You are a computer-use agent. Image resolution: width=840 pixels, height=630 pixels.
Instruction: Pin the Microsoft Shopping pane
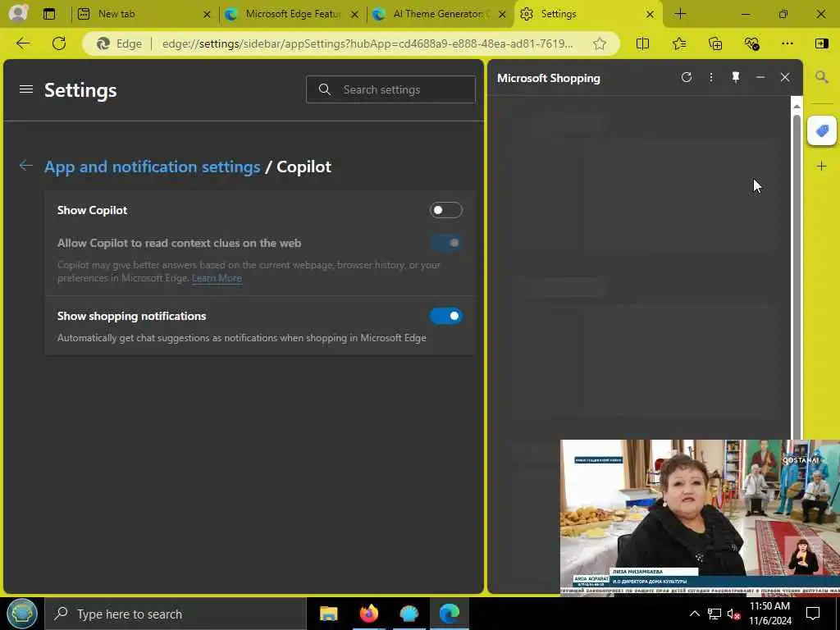click(x=736, y=78)
